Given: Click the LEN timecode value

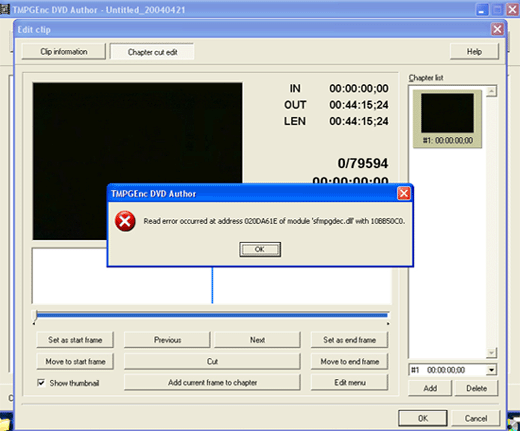Looking at the screenshot, I should 359,121.
